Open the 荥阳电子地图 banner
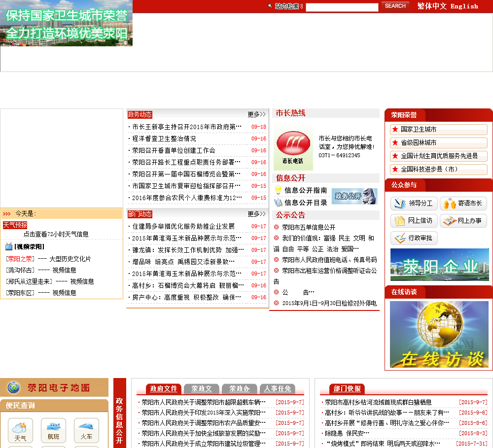493x448 pixels. pos(54,387)
